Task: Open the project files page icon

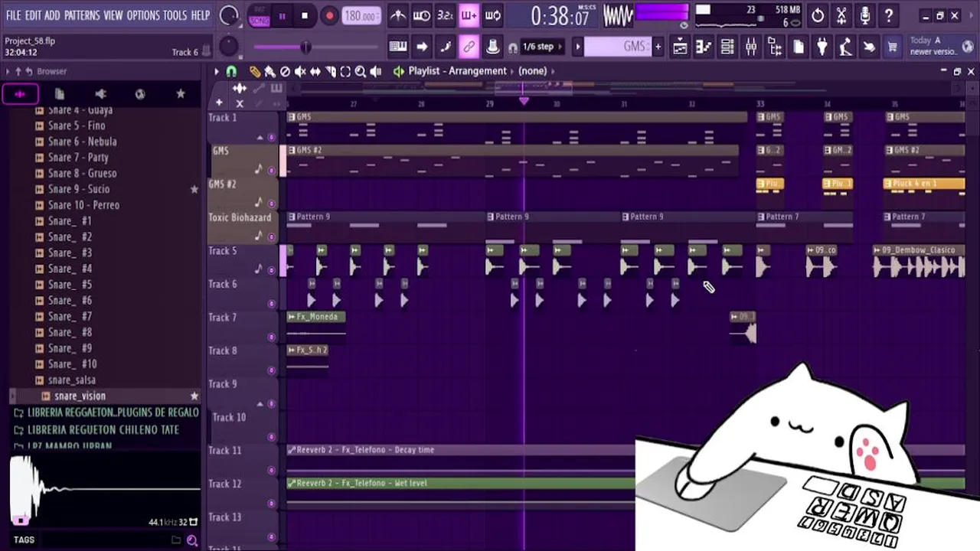Action: pos(799,47)
